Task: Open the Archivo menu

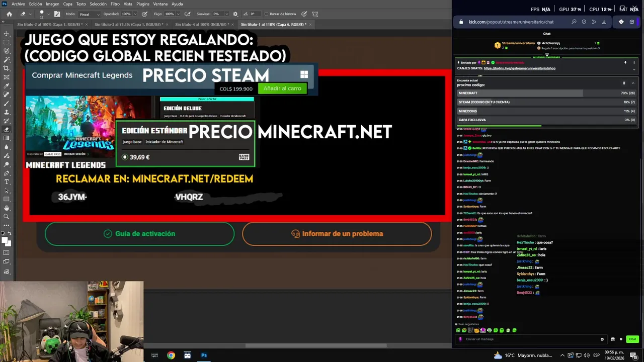Action: (18, 4)
